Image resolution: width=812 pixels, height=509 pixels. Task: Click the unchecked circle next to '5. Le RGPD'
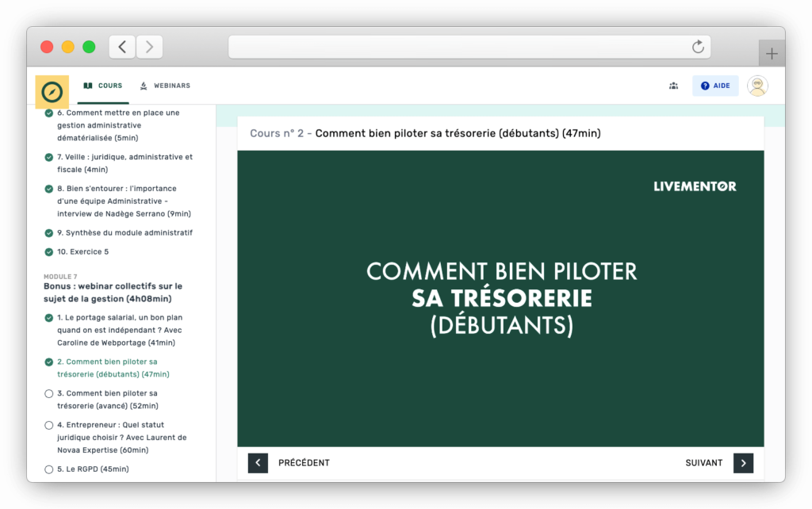(49, 469)
